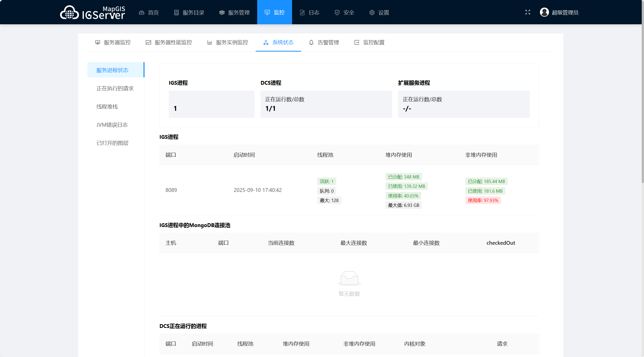This screenshot has height=357, width=644.
Task: Click the 使用率 97.93% red badge
Action: pos(483,200)
